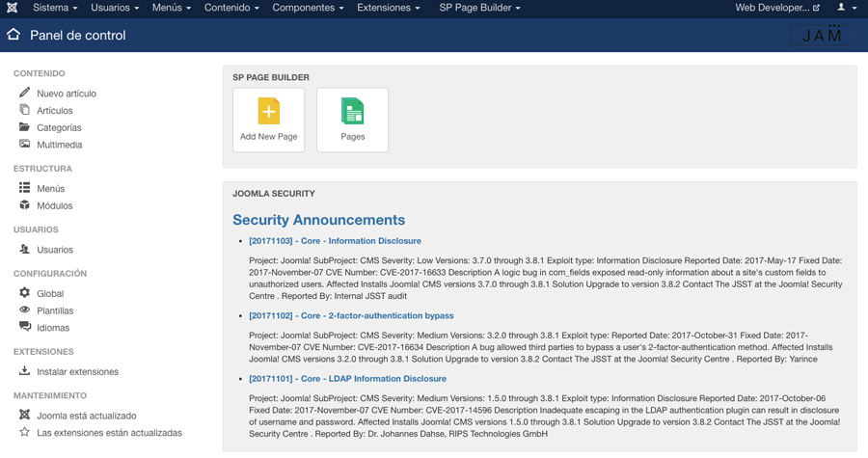Open Plantillas in the Configuración section
This screenshot has width=868, height=458.
coord(55,310)
